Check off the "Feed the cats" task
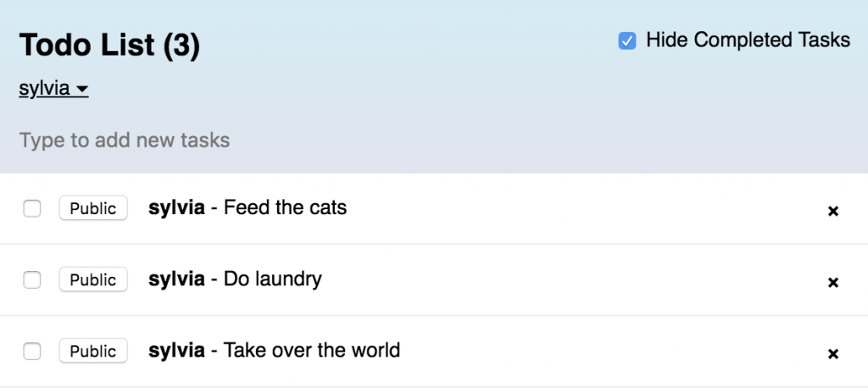The width and height of the screenshot is (868, 392). [x=32, y=208]
